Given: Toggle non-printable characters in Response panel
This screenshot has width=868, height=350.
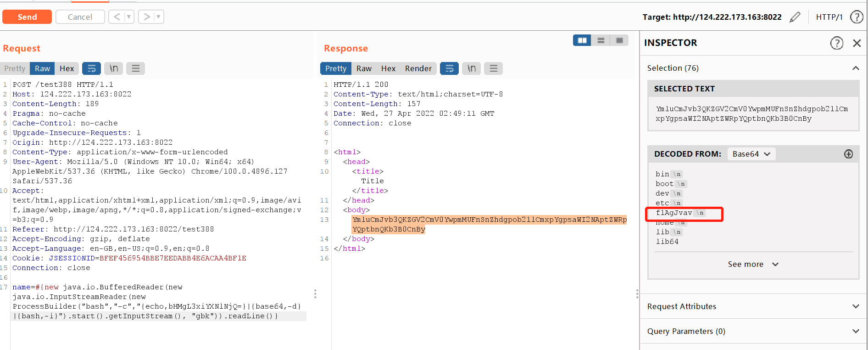Looking at the screenshot, I should [x=472, y=68].
